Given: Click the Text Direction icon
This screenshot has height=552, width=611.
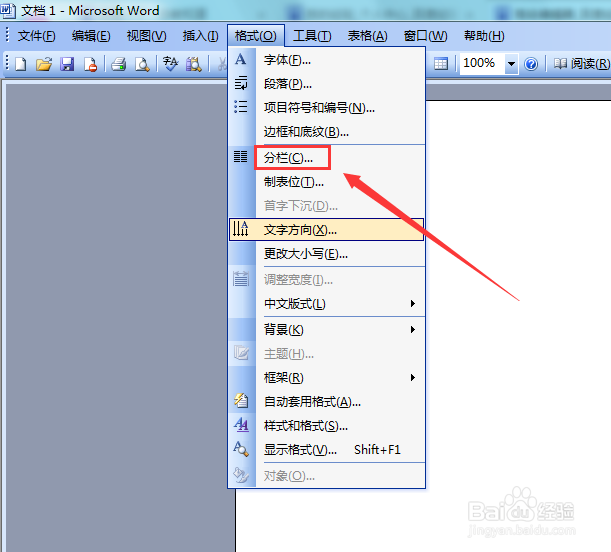Looking at the screenshot, I should click(x=240, y=229).
